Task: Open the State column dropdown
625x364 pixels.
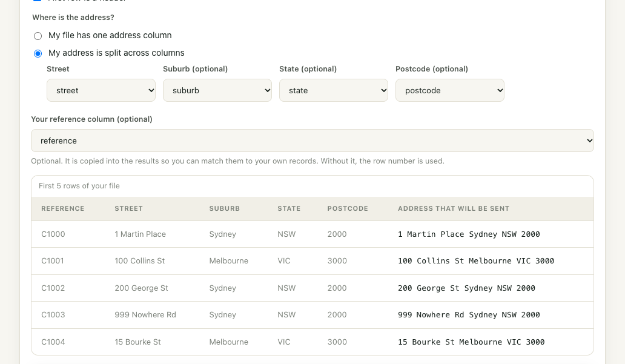Action: tap(334, 90)
